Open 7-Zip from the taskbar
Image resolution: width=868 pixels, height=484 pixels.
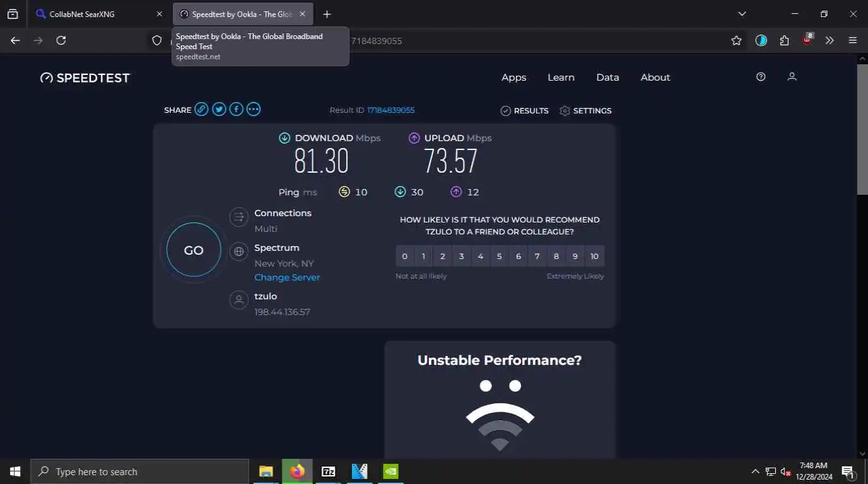(328, 471)
